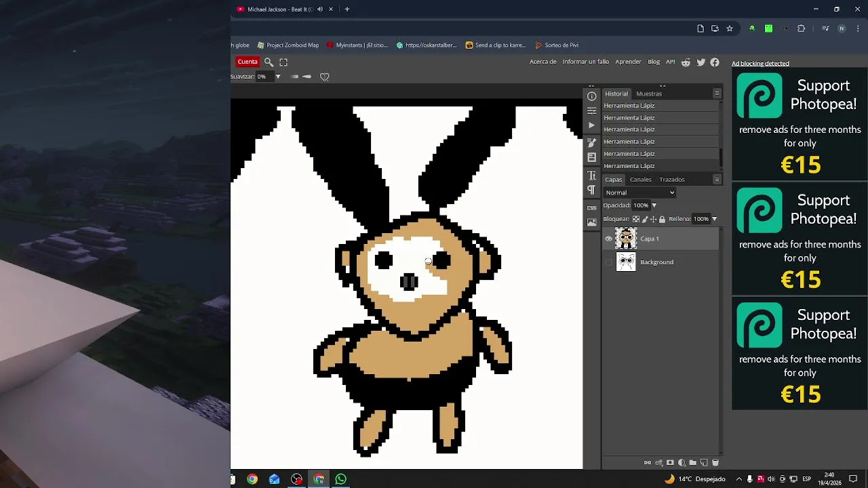This screenshot has width=868, height=488.
Task: Switch to the Muestras tab
Action: tap(649, 94)
